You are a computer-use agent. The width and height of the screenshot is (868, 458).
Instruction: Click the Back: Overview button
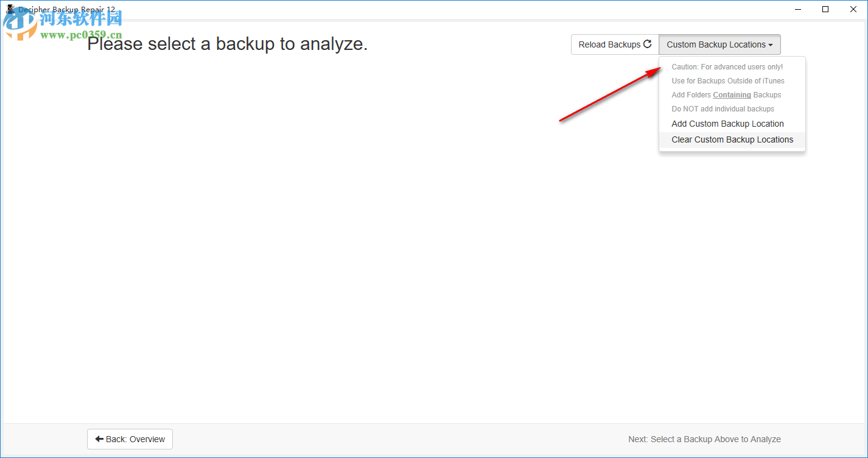coord(130,439)
